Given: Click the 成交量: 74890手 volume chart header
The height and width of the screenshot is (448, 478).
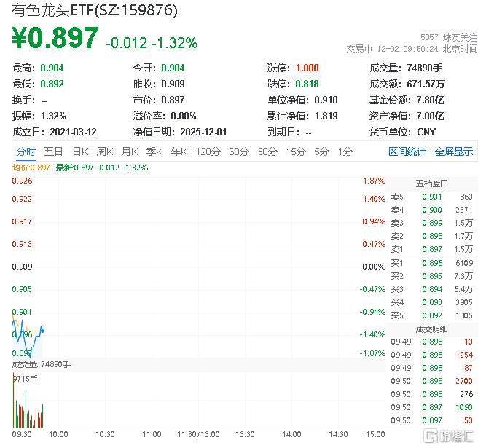Looking at the screenshot, I should [41, 364].
